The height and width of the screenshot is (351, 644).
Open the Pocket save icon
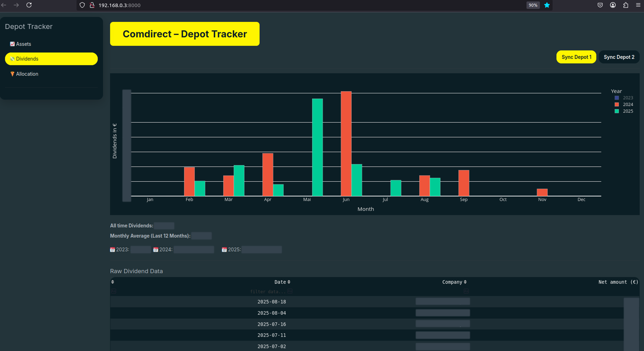(600, 5)
